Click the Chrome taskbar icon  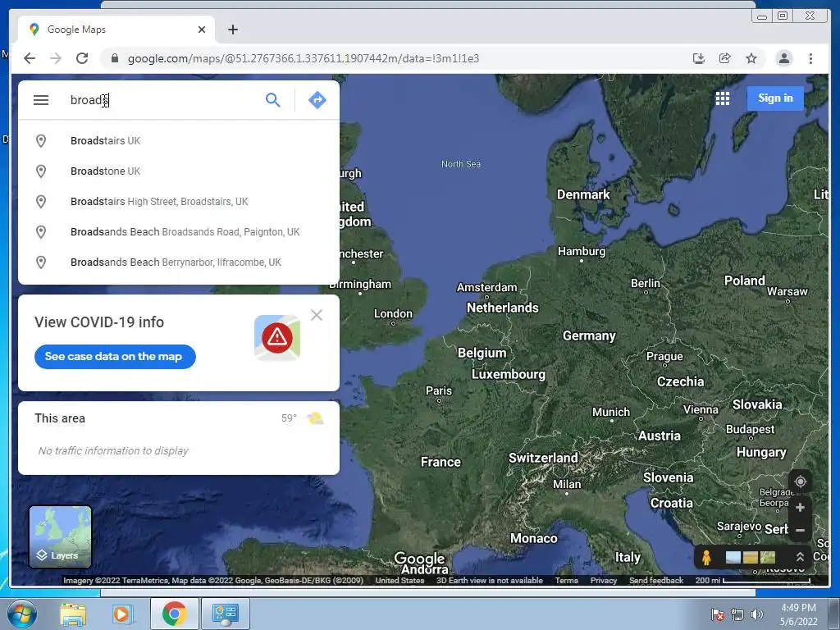pos(175,614)
